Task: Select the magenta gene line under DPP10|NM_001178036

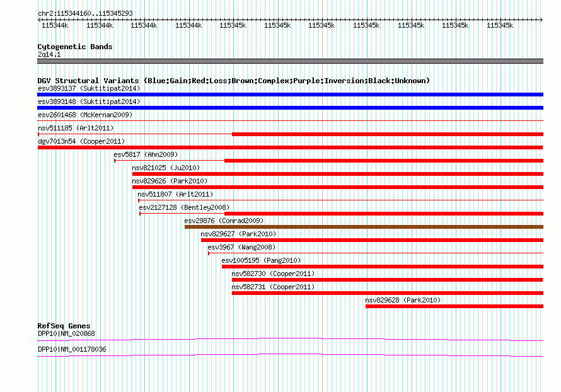Action: coord(290,355)
